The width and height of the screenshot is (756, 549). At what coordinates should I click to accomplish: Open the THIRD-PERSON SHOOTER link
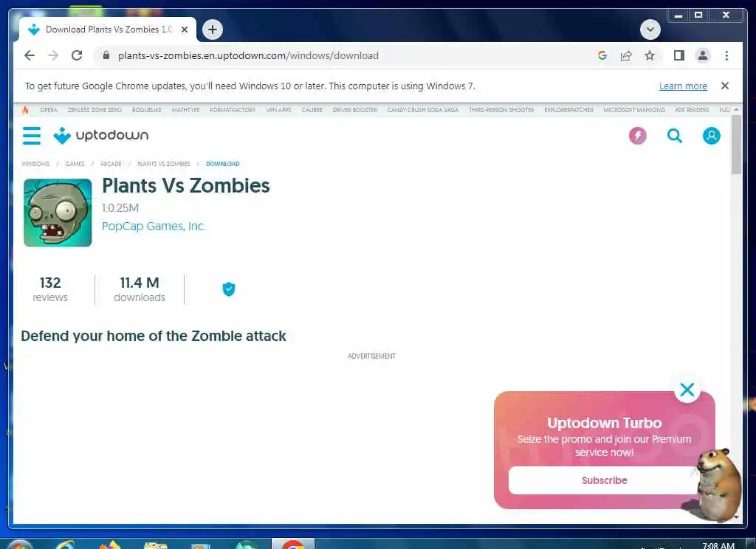point(501,110)
